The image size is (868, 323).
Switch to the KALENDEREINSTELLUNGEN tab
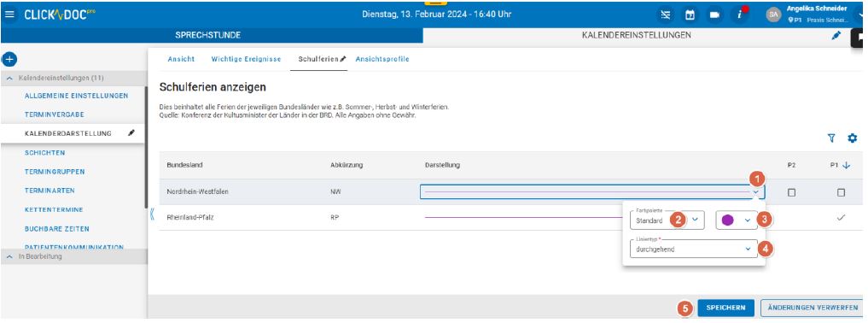636,35
